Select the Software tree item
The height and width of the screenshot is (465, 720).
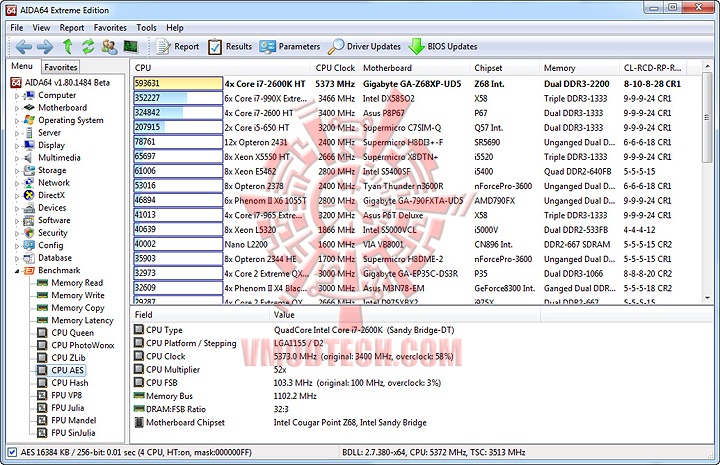click(54, 220)
